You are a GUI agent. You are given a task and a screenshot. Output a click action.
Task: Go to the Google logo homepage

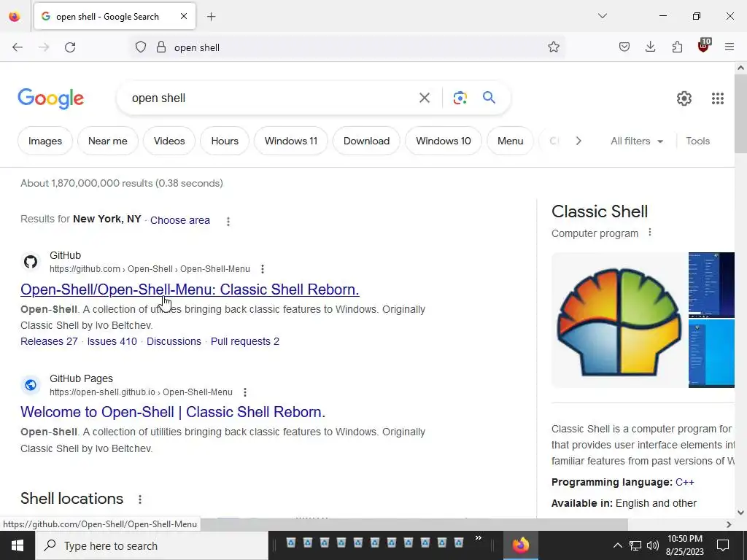click(51, 98)
